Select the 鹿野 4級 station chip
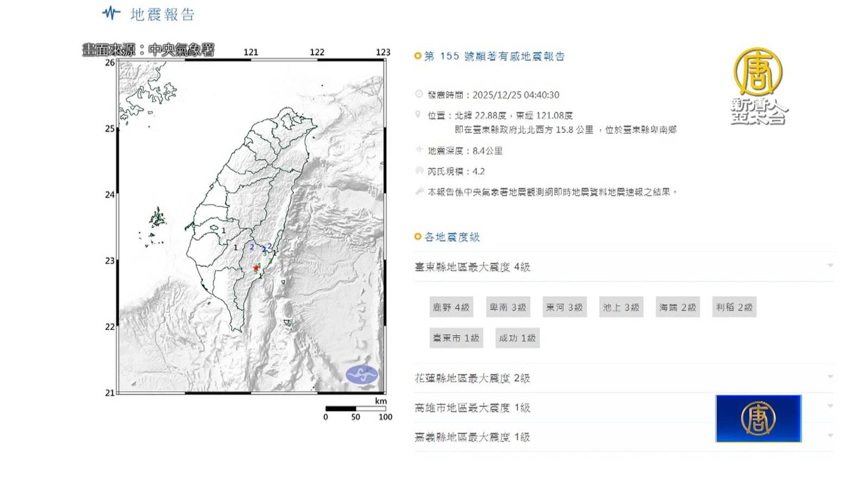The image size is (868, 488). point(451,307)
